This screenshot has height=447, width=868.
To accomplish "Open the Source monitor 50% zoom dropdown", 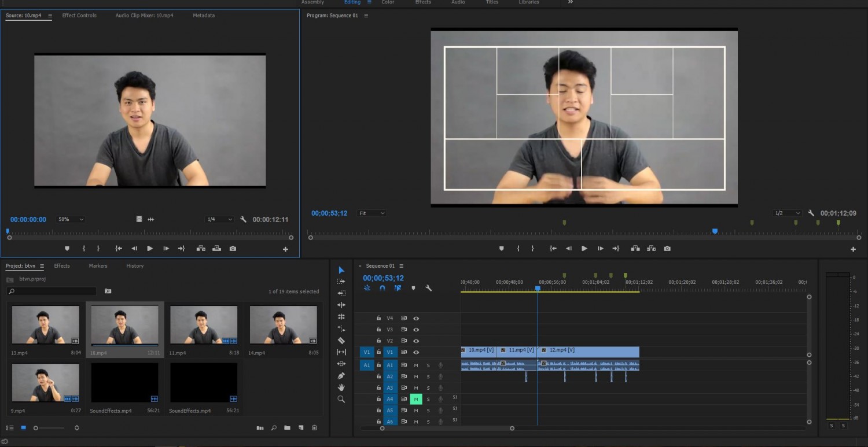I will tap(71, 220).
